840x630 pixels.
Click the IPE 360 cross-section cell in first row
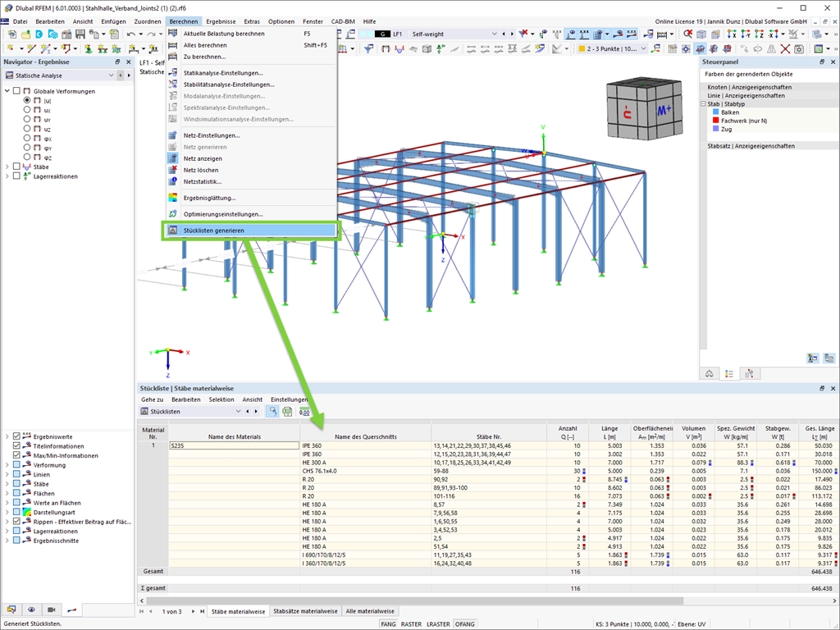(365, 445)
